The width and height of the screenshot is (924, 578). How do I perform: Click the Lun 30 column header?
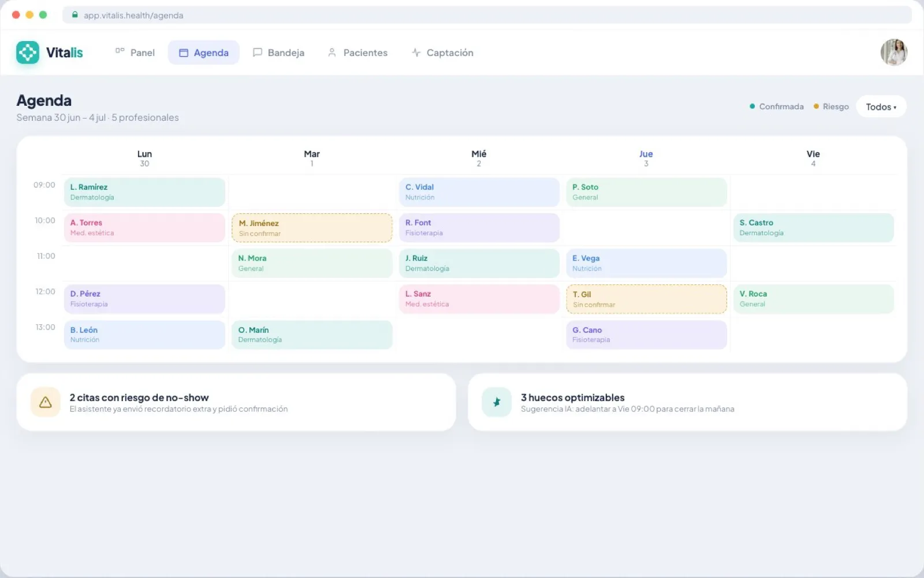point(144,158)
